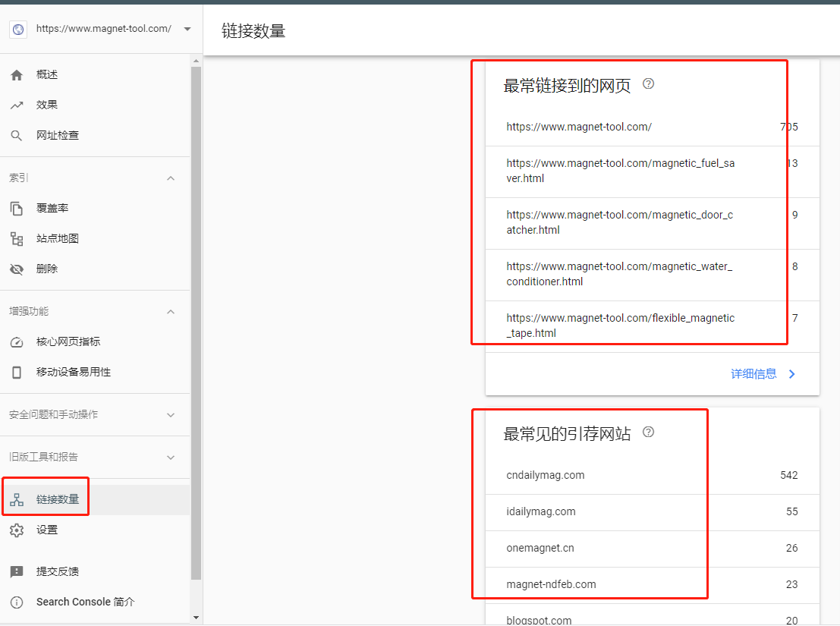Image resolution: width=840 pixels, height=626 pixels.
Task: Click the magnifier icon for 网址检查
Action: 17,136
